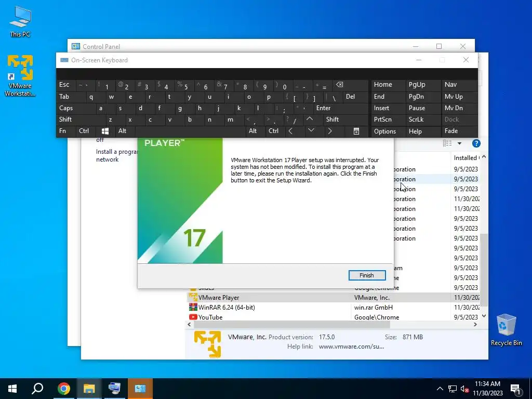Click the blue help question mark icon
The width and height of the screenshot is (532, 399).
(476, 143)
